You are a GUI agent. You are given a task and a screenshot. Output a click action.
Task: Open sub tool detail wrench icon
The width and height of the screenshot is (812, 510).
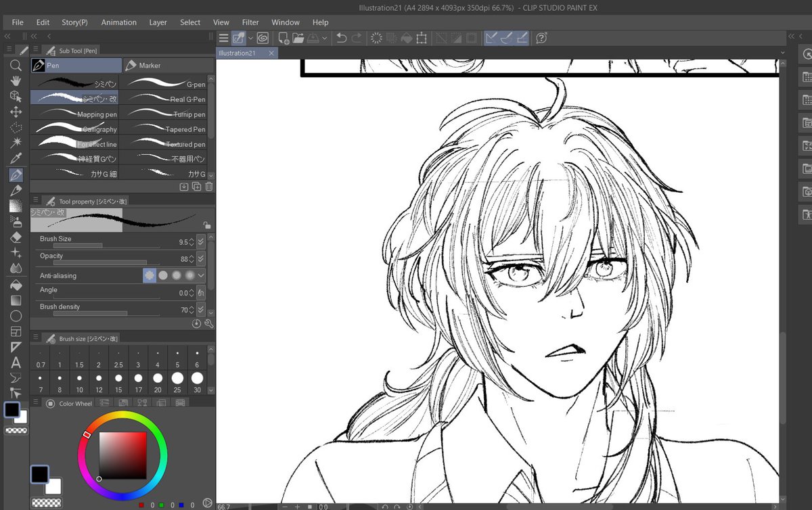pos(208,324)
